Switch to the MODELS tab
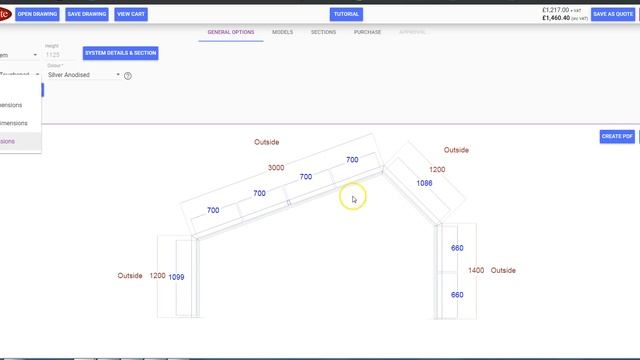Viewport: 640px width, 360px height. [x=282, y=32]
